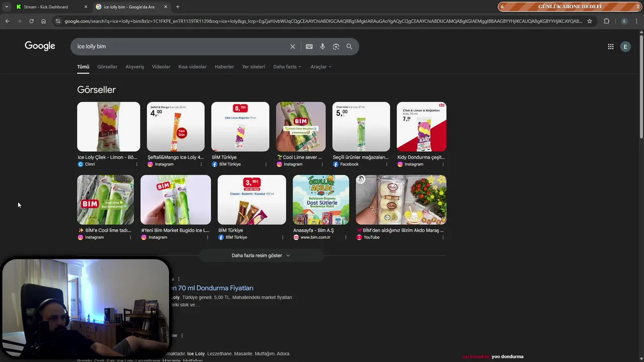Select the Tümü search tab
This screenshot has height=362, width=644.
[83, 66]
